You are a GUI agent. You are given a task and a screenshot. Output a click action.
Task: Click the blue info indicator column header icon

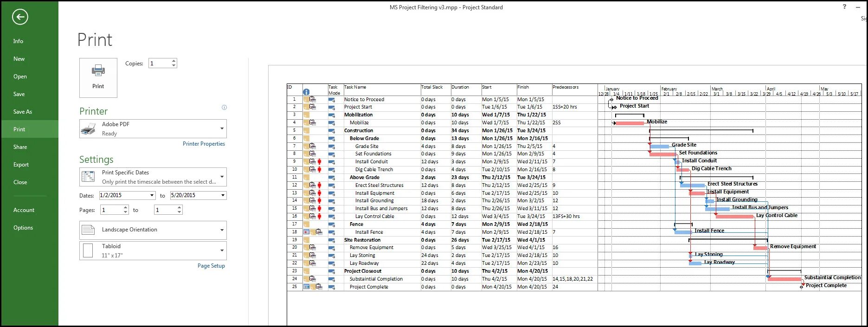click(306, 92)
